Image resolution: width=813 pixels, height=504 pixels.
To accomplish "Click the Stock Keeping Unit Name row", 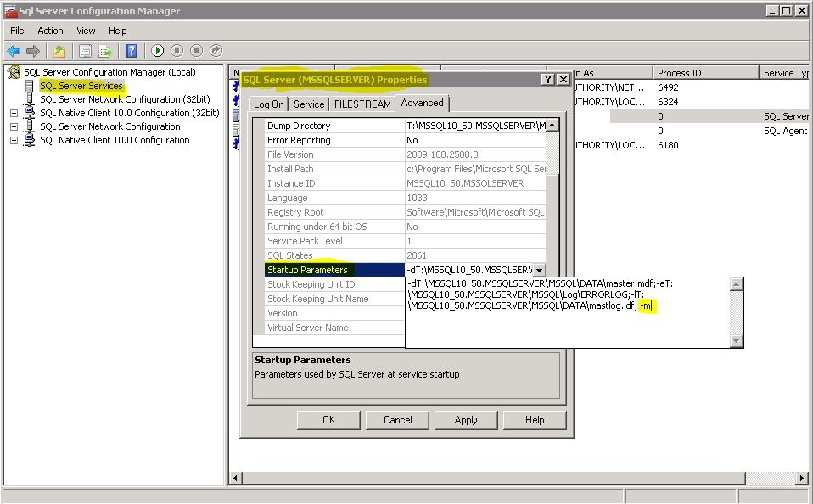I will pos(334,299).
